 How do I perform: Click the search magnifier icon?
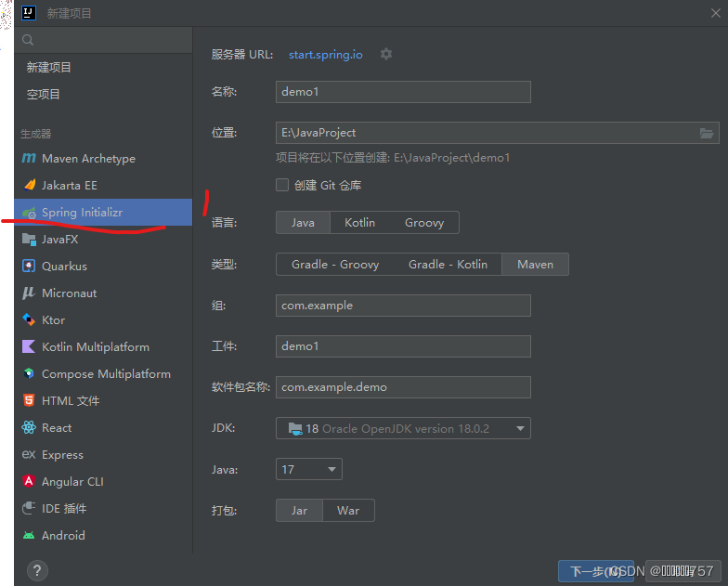tap(28, 40)
